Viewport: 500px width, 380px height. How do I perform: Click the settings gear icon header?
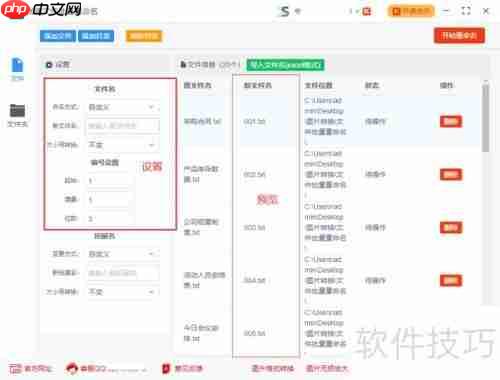49,65
